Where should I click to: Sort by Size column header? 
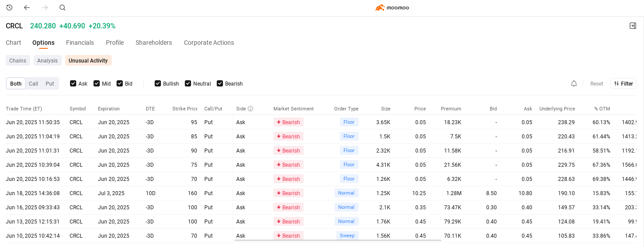point(386,109)
